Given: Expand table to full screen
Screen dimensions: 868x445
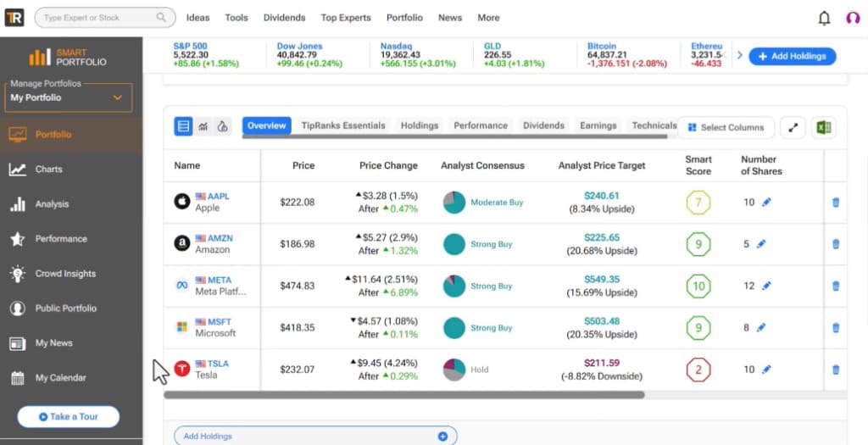Looking at the screenshot, I should [x=793, y=127].
